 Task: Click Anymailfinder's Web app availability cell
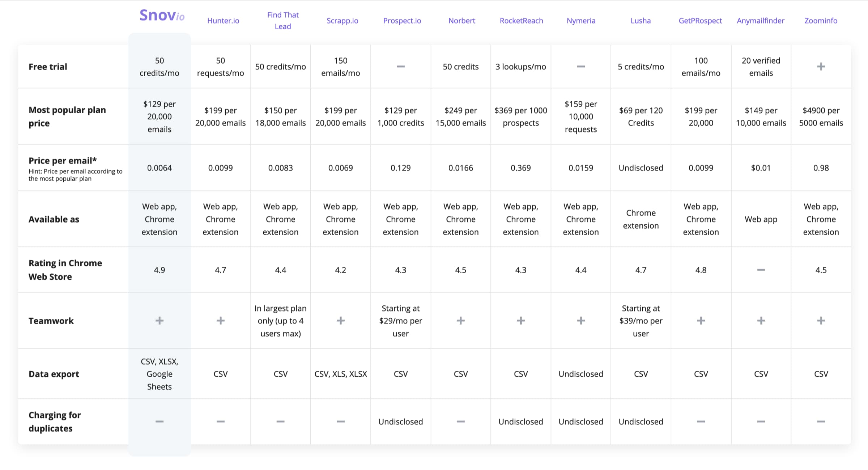[761, 219]
